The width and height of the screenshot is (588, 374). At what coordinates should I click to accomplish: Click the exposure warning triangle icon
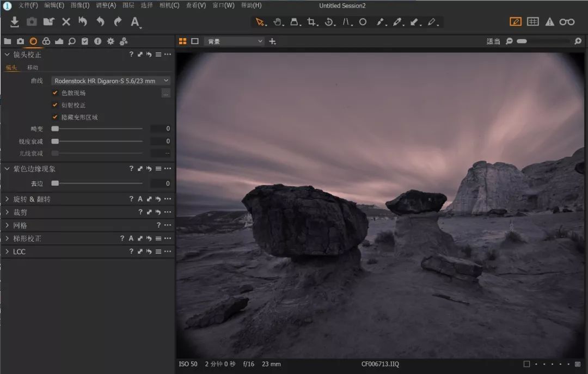point(550,22)
